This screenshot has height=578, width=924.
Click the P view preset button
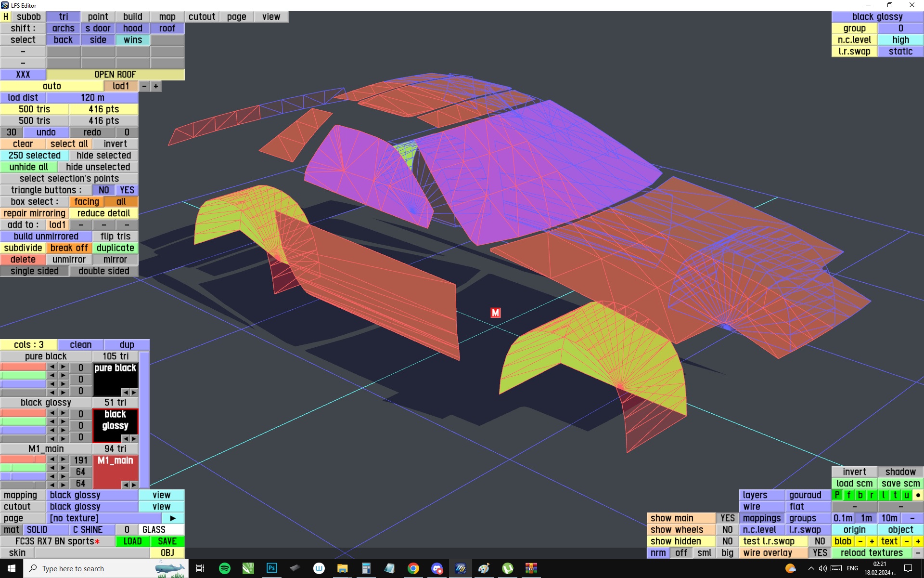(837, 495)
